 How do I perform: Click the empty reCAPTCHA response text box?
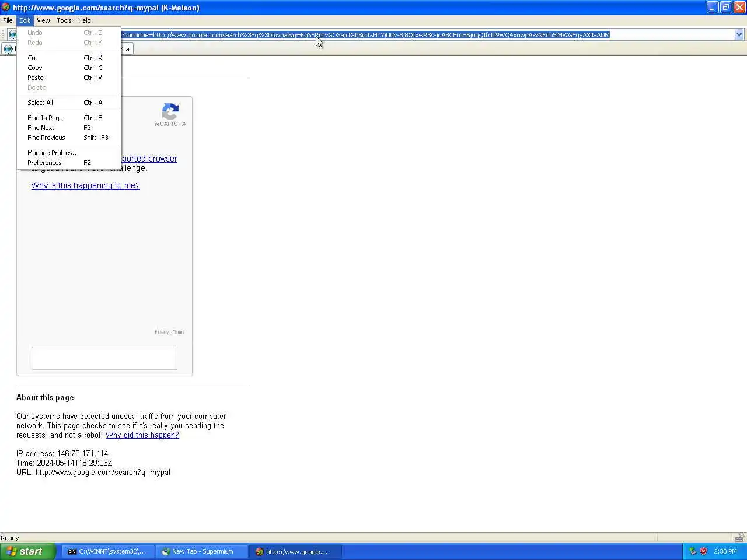coord(104,358)
